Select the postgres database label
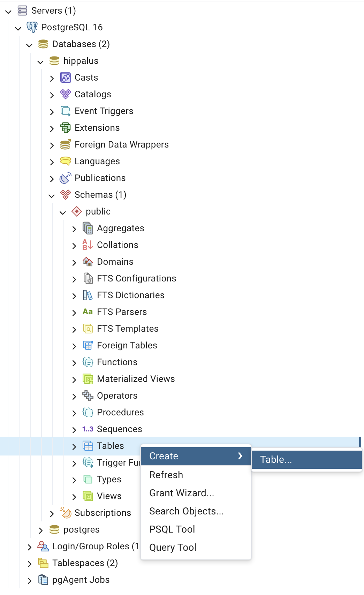Screen dimensions: 364x595 click(82, 529)
